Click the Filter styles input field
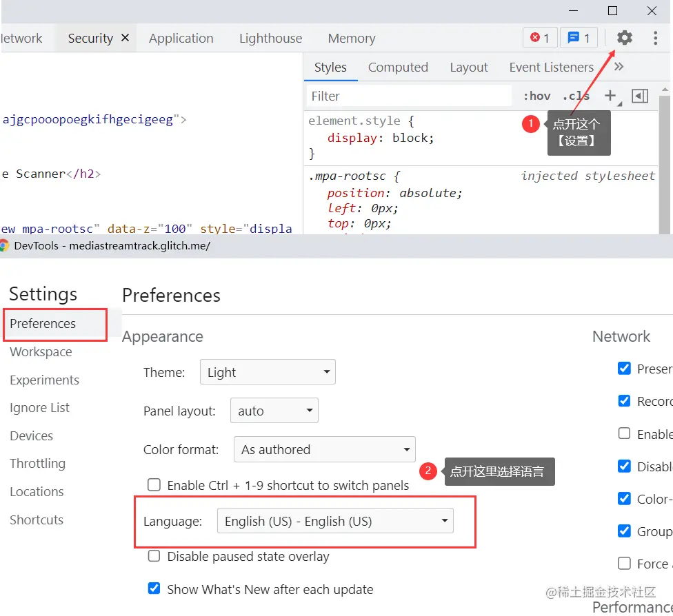 click(x=409, y=96)
